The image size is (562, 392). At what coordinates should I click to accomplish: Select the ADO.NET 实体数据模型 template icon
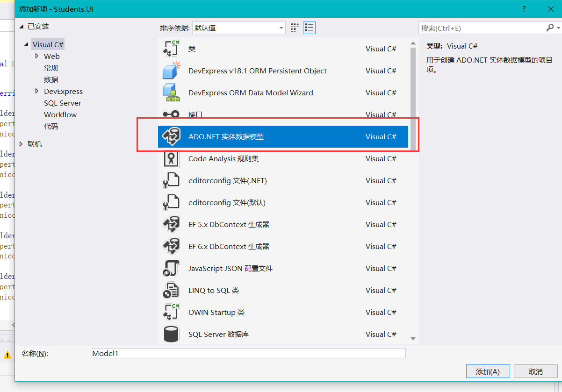tap(171, 137)
